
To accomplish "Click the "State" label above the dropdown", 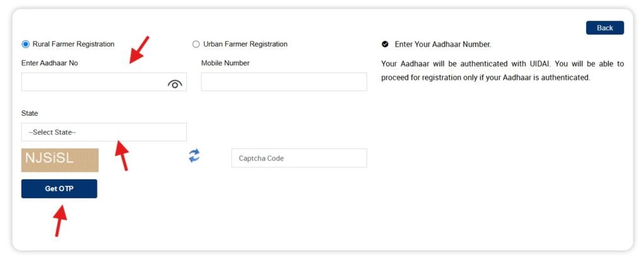I will (30, 113).
